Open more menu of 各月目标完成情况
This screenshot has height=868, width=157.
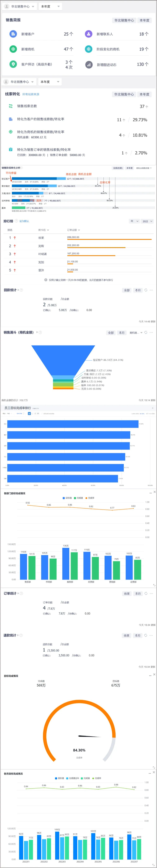[150, 773]
